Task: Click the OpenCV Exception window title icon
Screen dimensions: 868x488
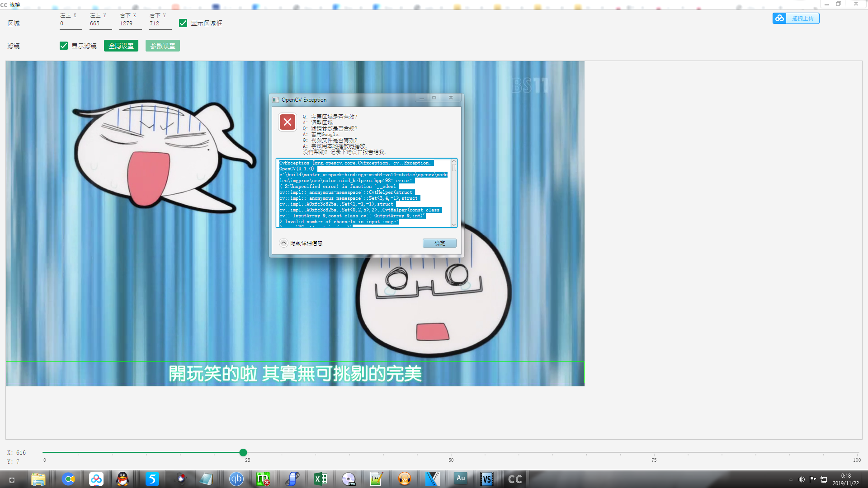Action: pyautogui.click(x=276, y=100)
